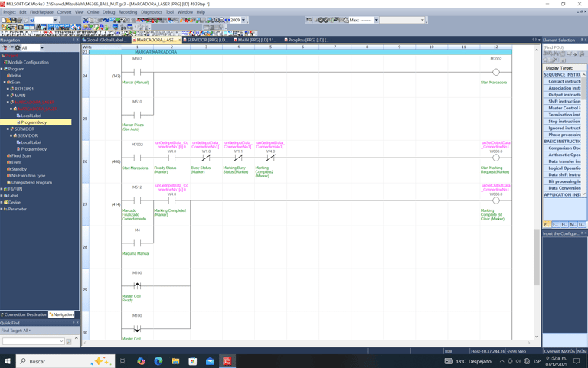This screenshot has height=368, width=588.
Task: Select M307 Marcar (Manual) contact
Action: (137, 72)
